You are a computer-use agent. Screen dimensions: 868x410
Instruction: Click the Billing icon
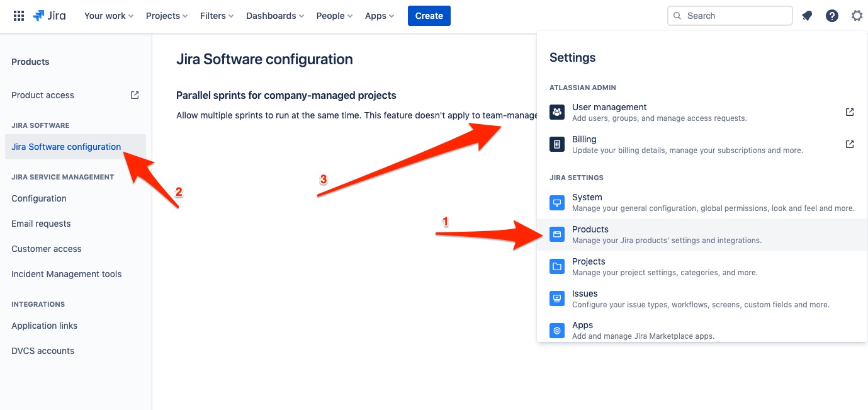click(x=556, y=144)
